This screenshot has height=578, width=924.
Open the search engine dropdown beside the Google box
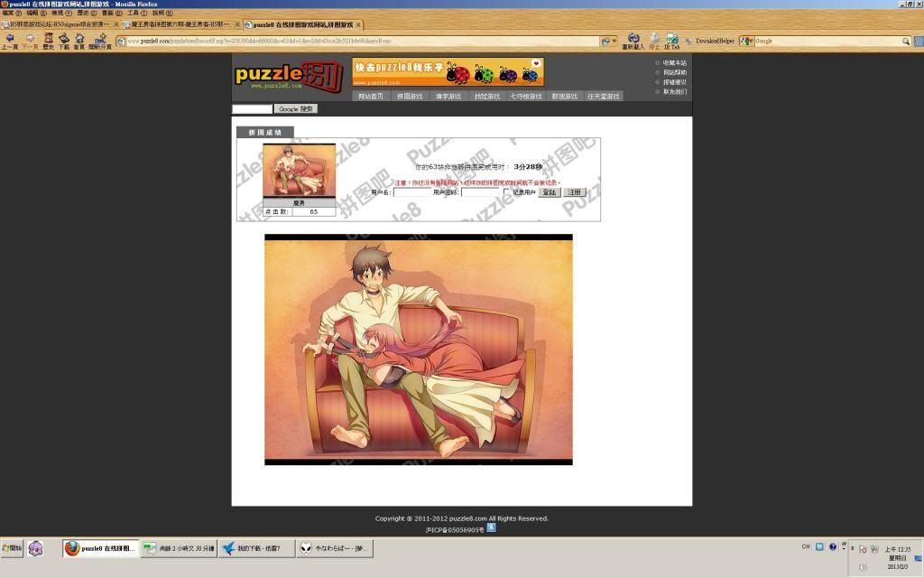coord(746,41)
